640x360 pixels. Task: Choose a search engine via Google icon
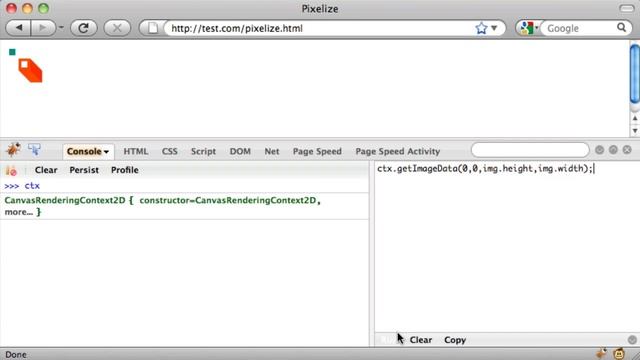(x=528, y=28)
